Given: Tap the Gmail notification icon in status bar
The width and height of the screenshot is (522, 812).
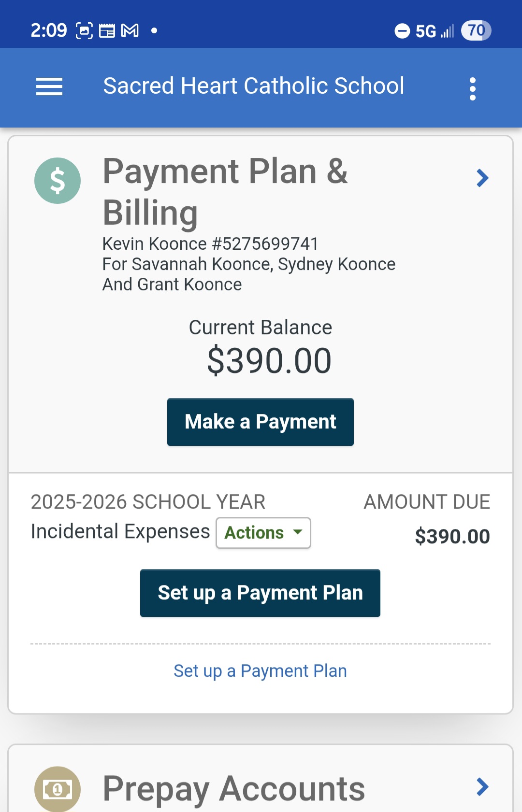Looking at the screenshot, I should point(130,30).
